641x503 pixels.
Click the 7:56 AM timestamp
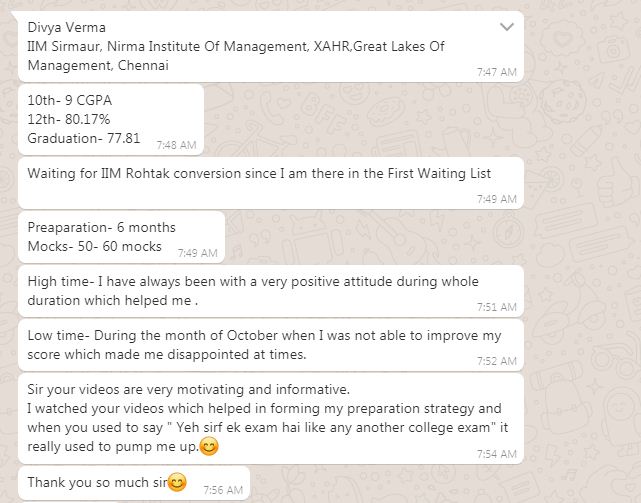coord(223,490)
